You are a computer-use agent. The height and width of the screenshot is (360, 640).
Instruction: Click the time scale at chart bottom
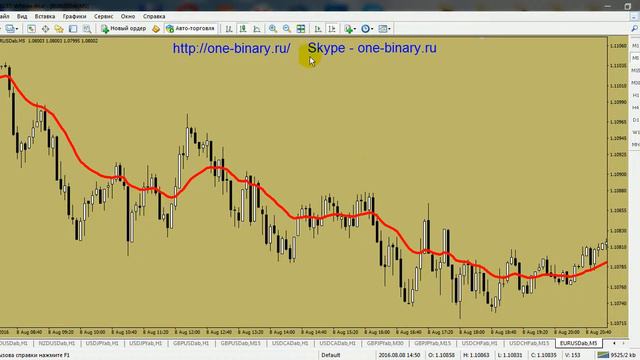click(304, 332)
